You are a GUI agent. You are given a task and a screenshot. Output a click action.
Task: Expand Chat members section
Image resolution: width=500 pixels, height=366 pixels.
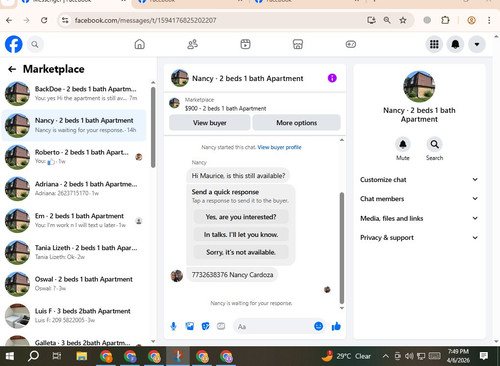[x=419, y=199]
